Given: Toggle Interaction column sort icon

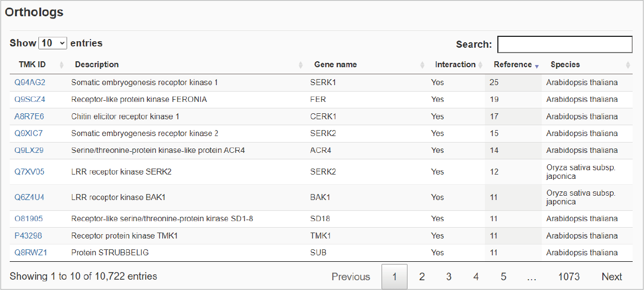Looking at the screenshot, I should 479,65.
